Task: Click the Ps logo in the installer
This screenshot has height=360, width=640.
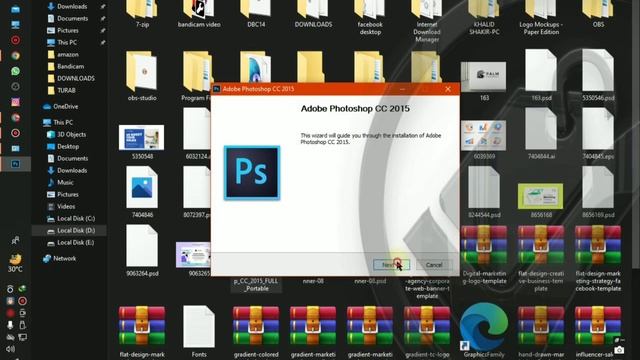Action: pos(252,173)
